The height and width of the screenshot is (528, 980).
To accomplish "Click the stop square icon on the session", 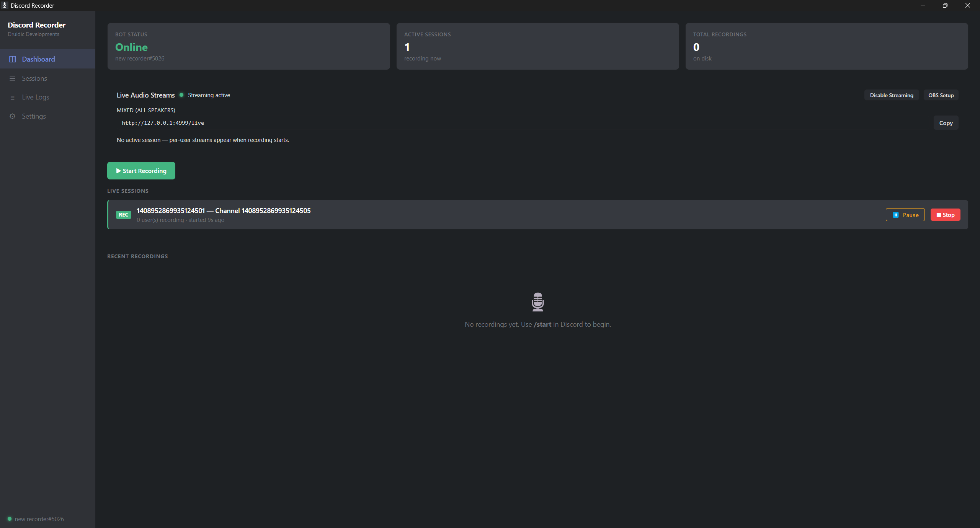I will point(938,215).
